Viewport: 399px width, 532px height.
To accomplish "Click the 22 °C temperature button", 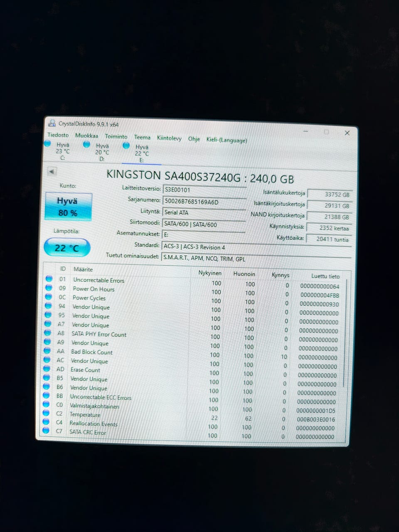I will tap(67, 248).
